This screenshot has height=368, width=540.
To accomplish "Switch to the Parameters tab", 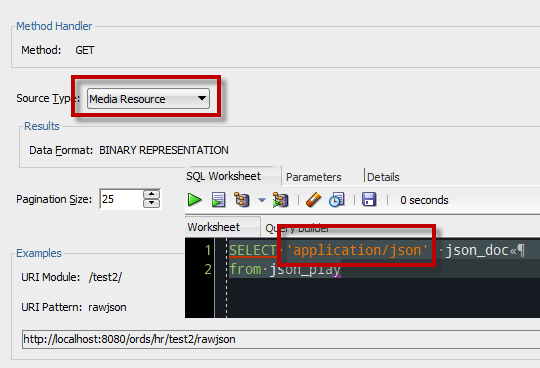I will click(313, 177).
